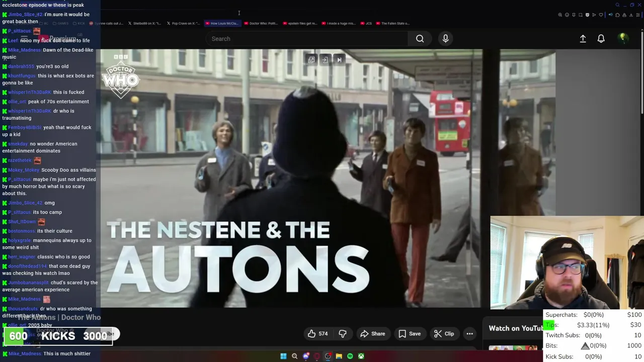The image size is (644, 362).
Task: Open 'How Louis McCla...' bookmark tab
Action: 222,23
